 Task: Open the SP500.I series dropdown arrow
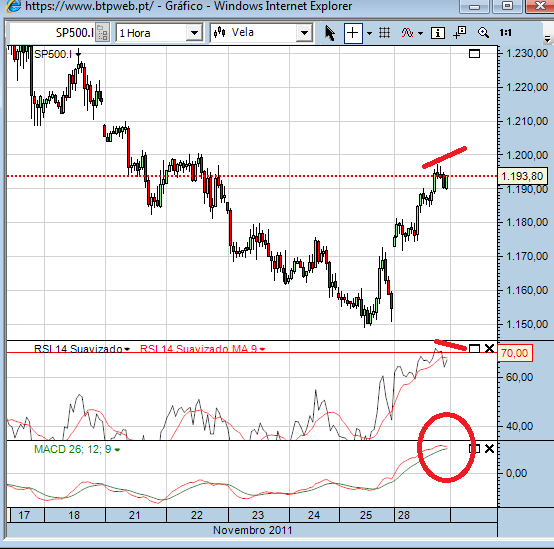[x=78, y=54]
